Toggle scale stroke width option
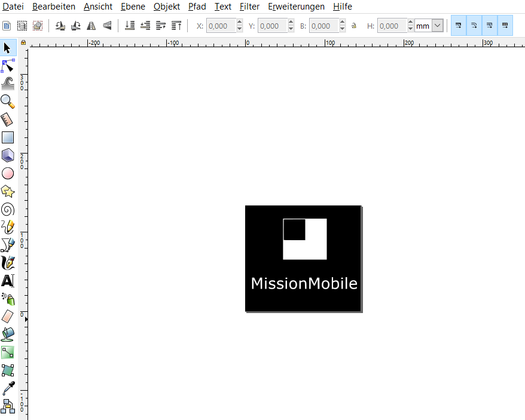Image resolution: width=525 pixels, height=420 pixels. (x=459, y=26)
